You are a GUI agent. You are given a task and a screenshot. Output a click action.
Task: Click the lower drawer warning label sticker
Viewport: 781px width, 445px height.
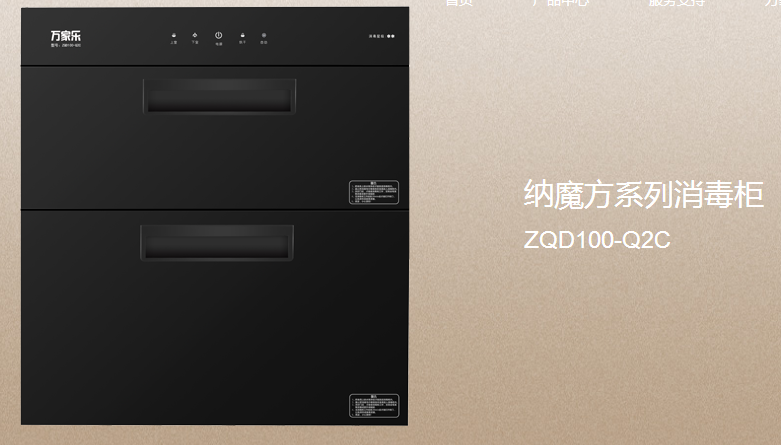coord(374,406)
